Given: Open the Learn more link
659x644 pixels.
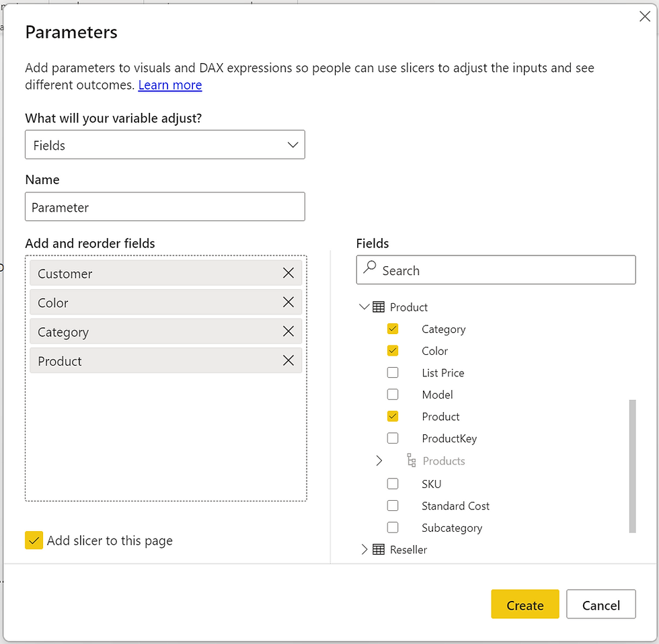Looking at the screenshot, I should pos(169,85).
